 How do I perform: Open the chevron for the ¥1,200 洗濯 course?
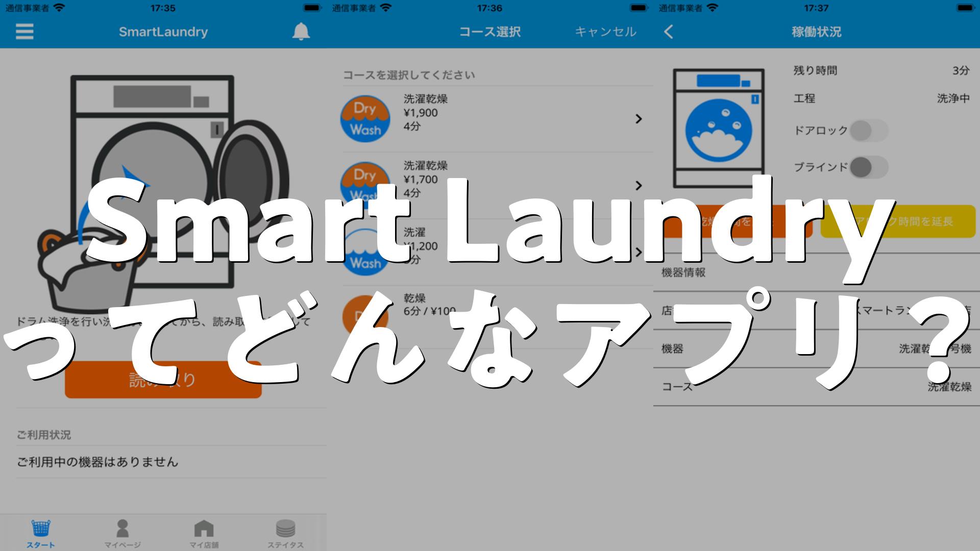pos(638,252)
